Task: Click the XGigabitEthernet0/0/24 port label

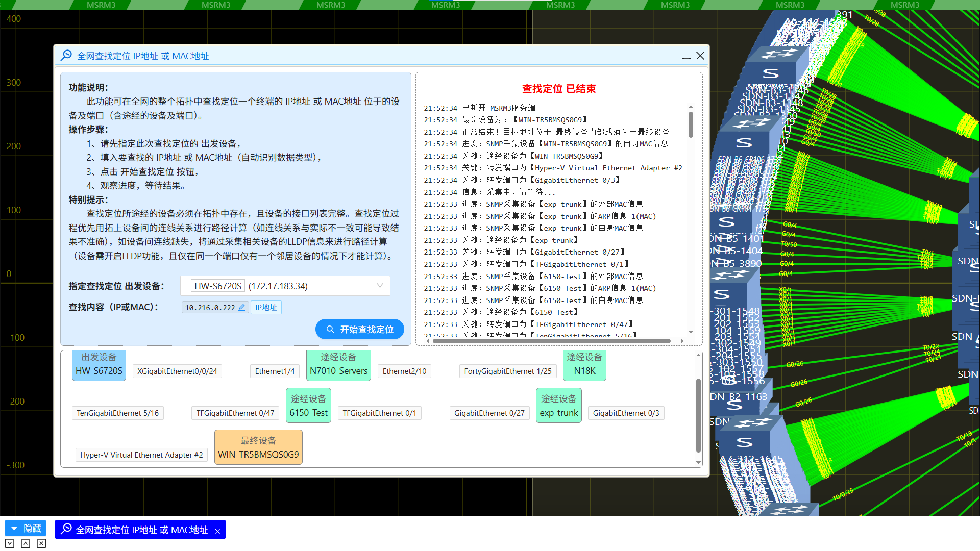Action: click(177, 371)
